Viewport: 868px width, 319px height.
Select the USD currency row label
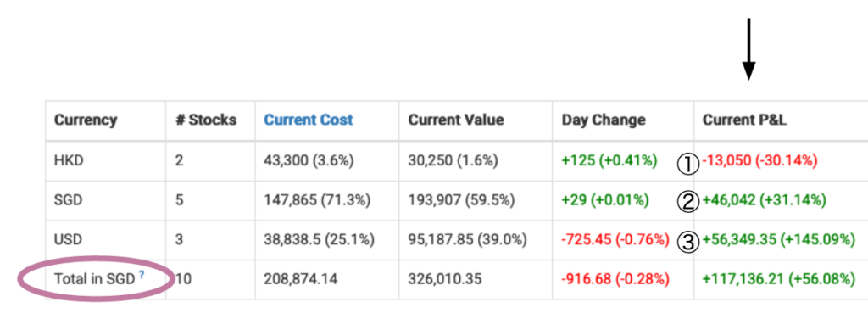pos(68,240)
